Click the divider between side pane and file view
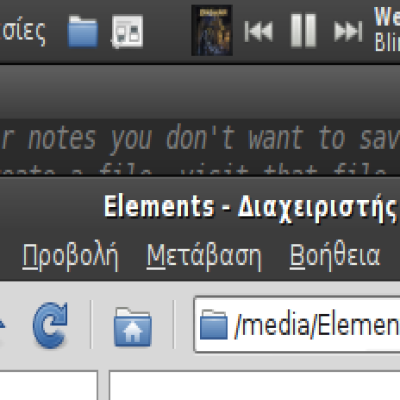Screen dimensions: 400x400 [x=103, y=385]
